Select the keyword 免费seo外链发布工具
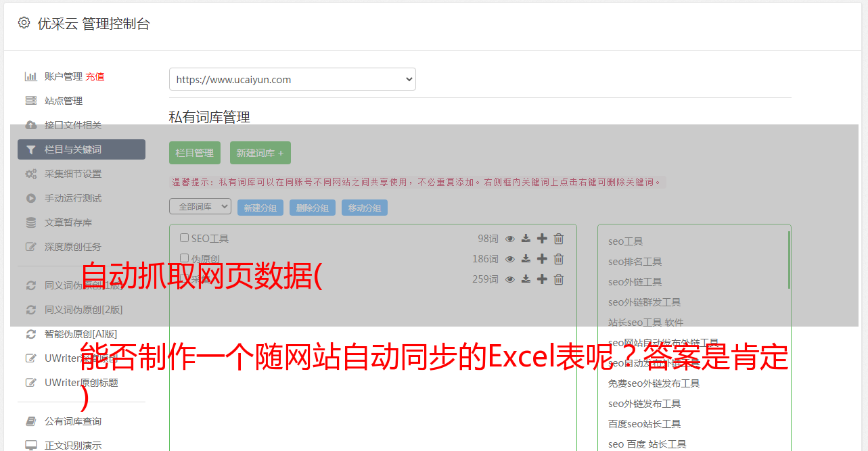 pos(654,383)
